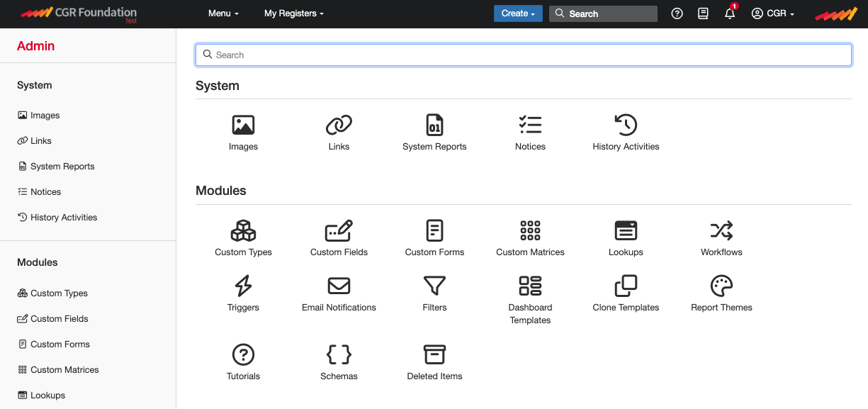The width and height of the screenshot is (868, 409).
Task: Open History Activities tile in main panel
Action: [626, 133]
